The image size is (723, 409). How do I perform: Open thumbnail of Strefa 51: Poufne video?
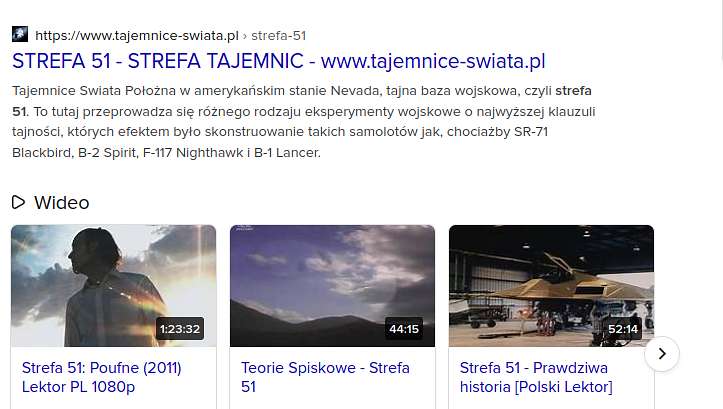[113, 285]
